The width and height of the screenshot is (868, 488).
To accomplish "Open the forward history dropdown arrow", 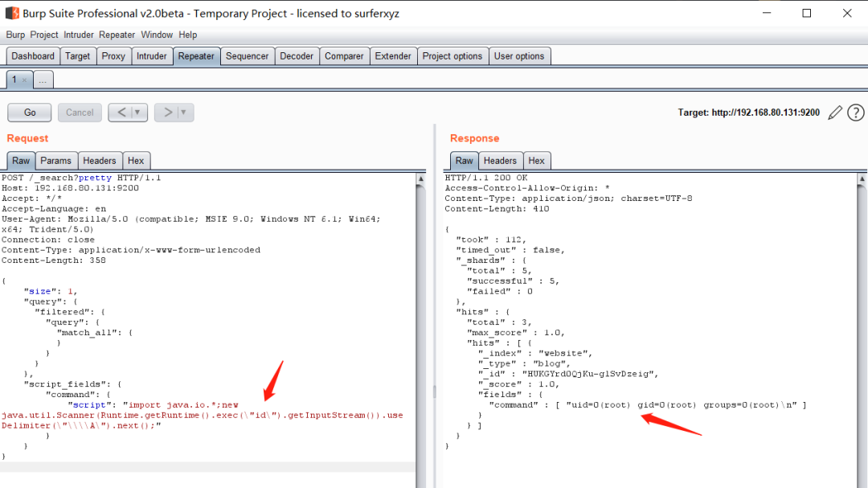I will [184, 113].
